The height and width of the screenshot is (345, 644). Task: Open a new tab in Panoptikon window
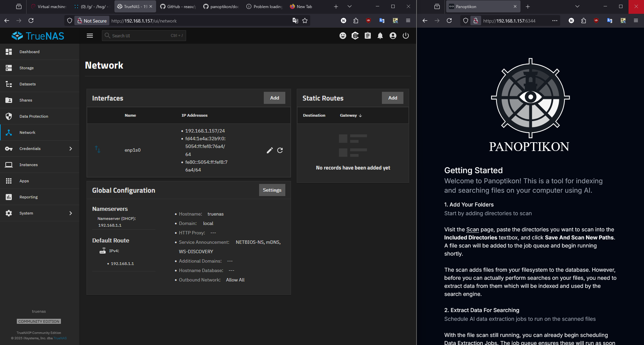528,6
